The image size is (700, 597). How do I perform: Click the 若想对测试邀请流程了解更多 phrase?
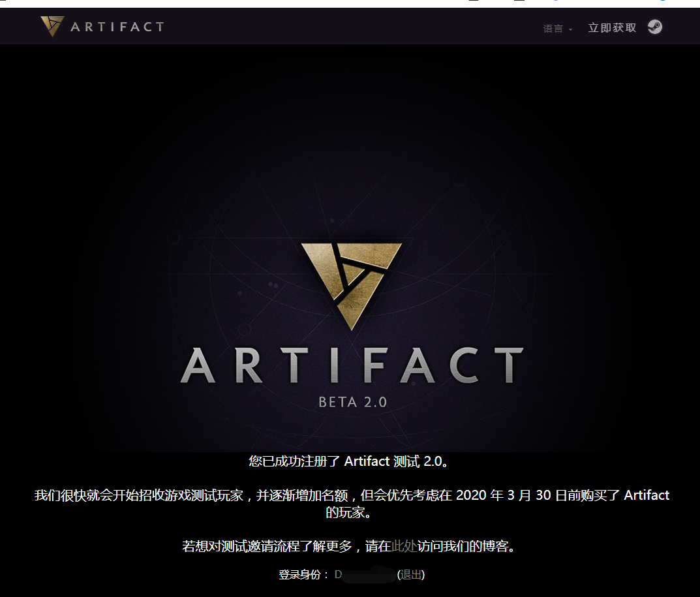click(267, 546)
